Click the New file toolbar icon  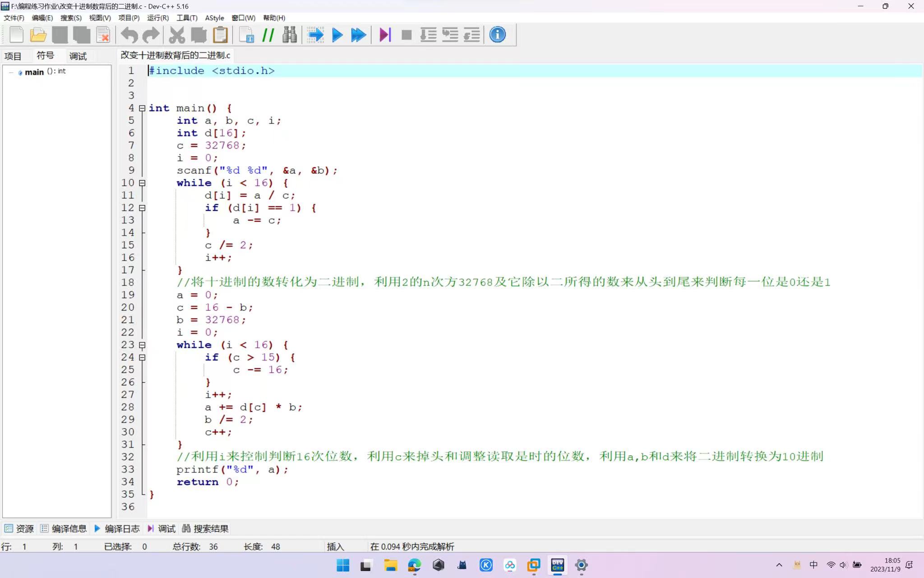pyautogui.click(x=17, y=35)
